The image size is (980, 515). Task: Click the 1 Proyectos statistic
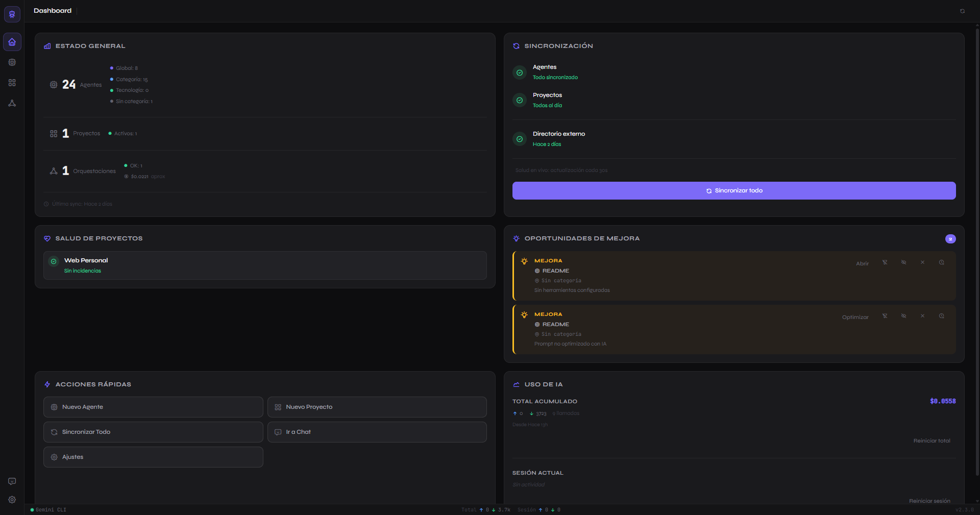click(75, 133)
